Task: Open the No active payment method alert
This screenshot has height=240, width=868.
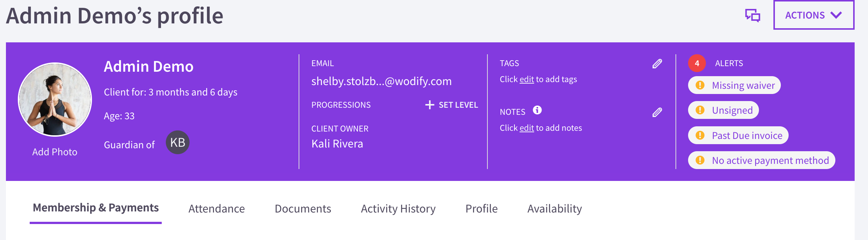Action: click(x=762, y=160)
